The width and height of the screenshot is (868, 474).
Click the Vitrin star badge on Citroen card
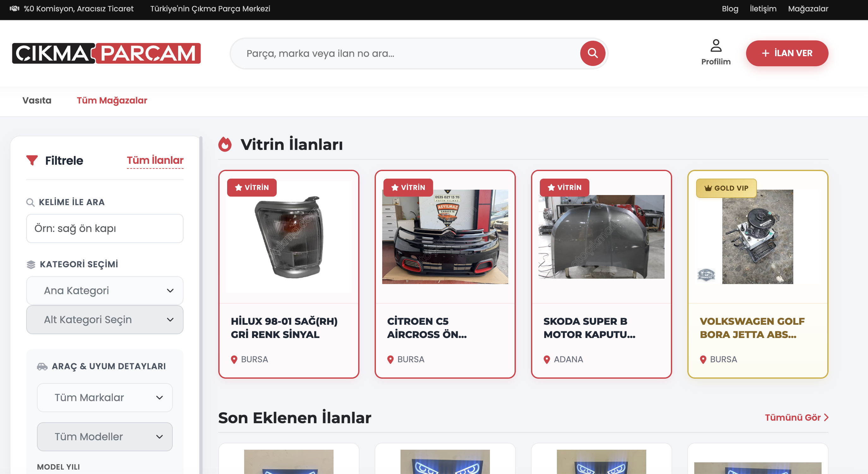(x=408, y=187)
